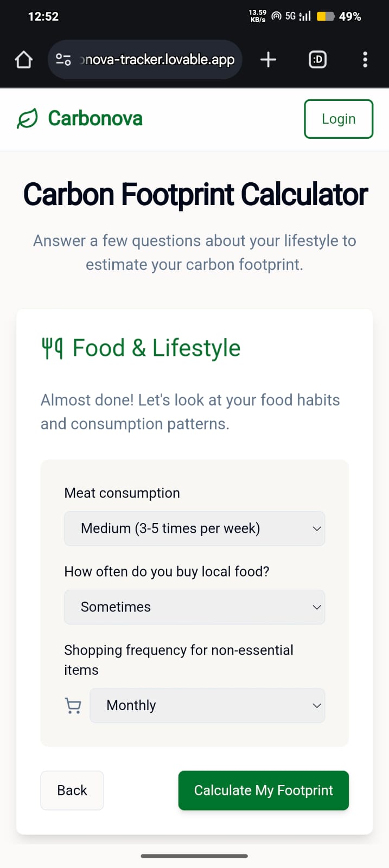Tap the Food & Lifestyle section heading
This screenshot has width=389, height=868.
pos(156,348)
